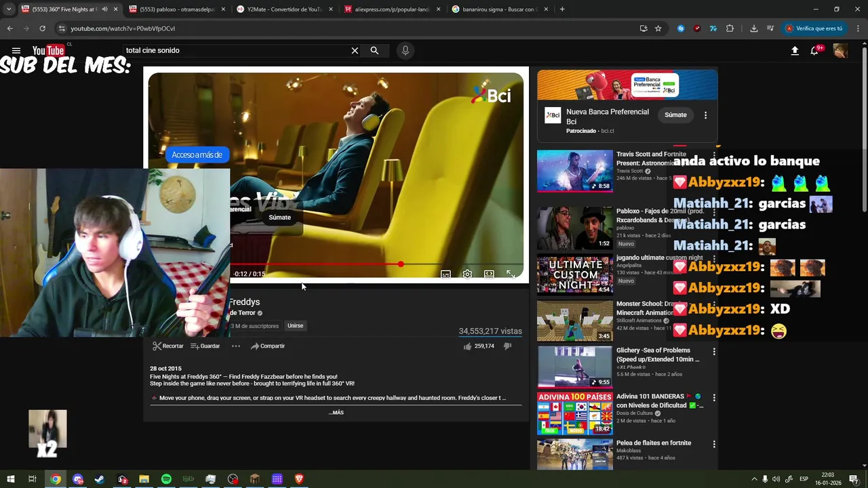Screen dimensions: 868x488
Task: Reload the page
Action: (x=42, y=28)
